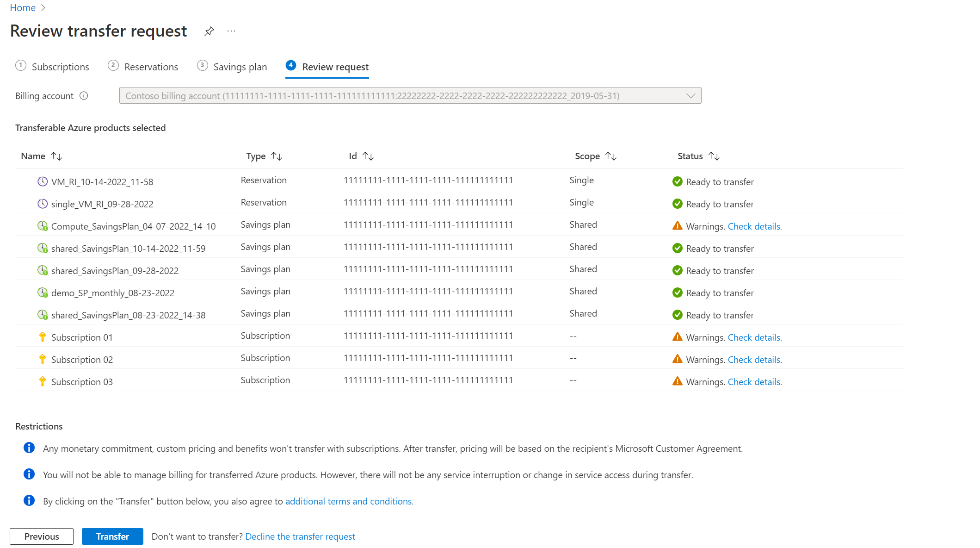Viewport: 980px width, 548px height.
Task: Sort table by Status column
Action: [x=714, y=156]
